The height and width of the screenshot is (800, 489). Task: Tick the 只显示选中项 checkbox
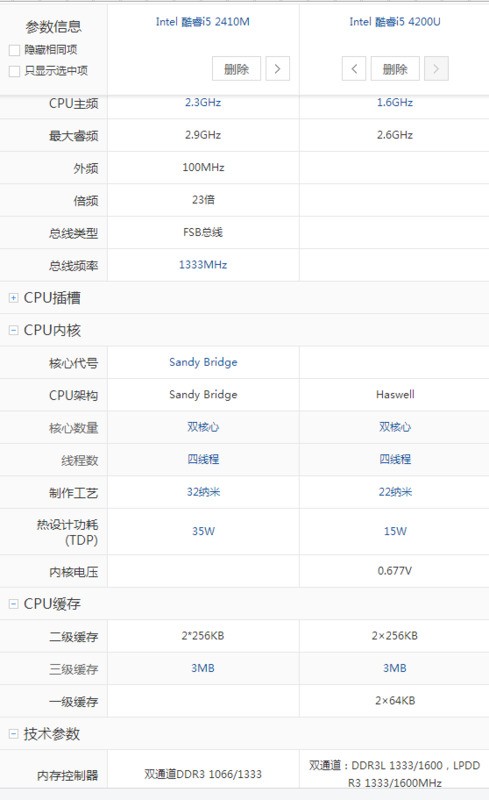[x=14, y=71]
